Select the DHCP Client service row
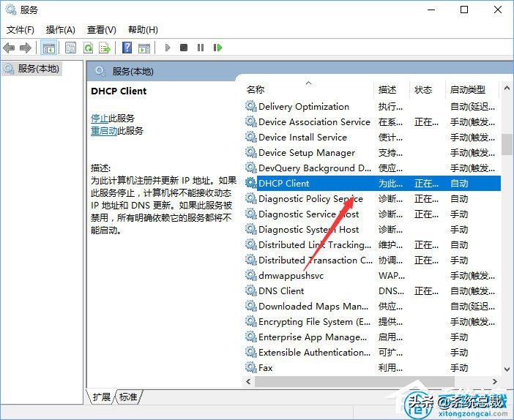This screenshot has width=514, height=420. pos(373,183)
